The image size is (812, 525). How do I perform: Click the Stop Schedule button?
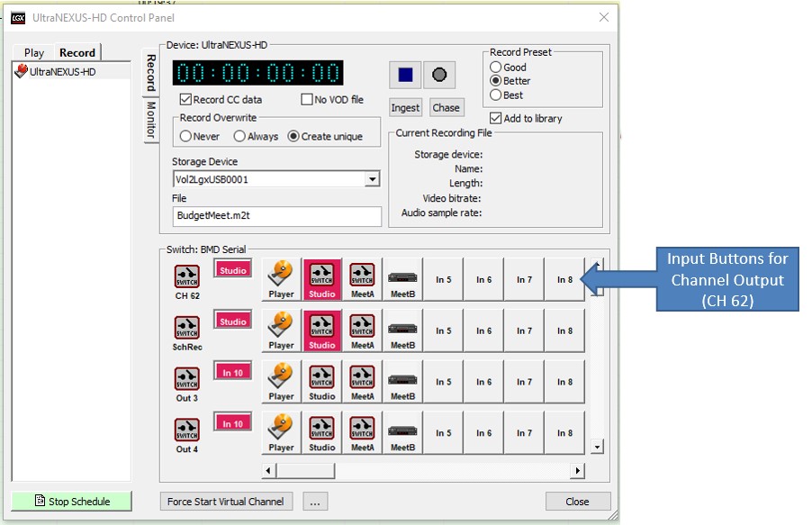click(71, 502)
